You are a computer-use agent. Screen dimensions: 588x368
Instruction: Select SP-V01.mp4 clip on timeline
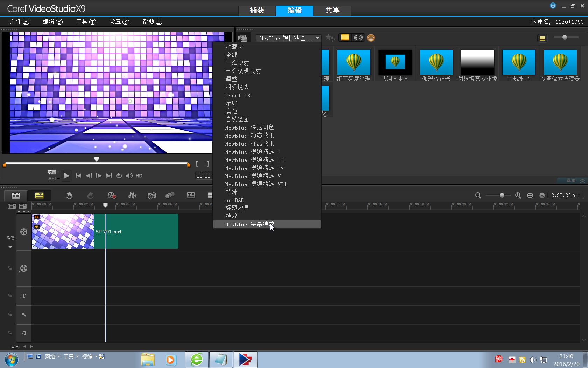pyautogui.click(x=105, y=232)
